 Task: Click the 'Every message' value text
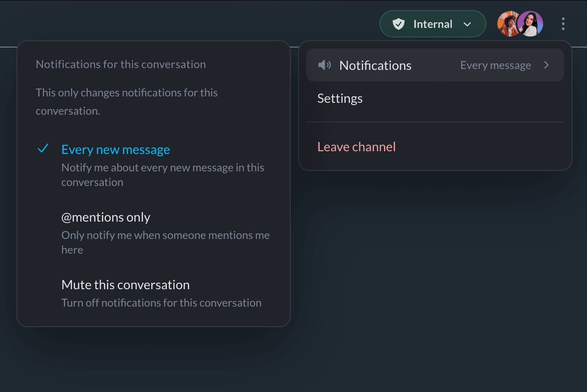(496, 65)
